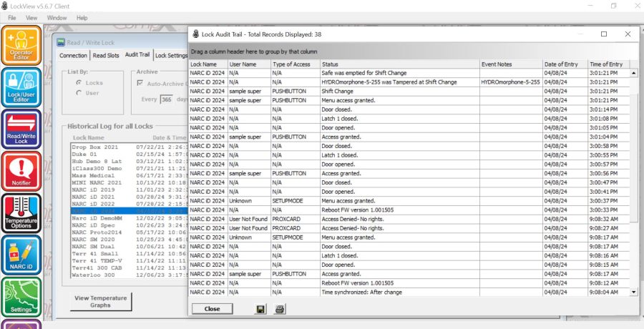644x329 pixels.
Task: Open the Help menu
Action: click(82, 18)
